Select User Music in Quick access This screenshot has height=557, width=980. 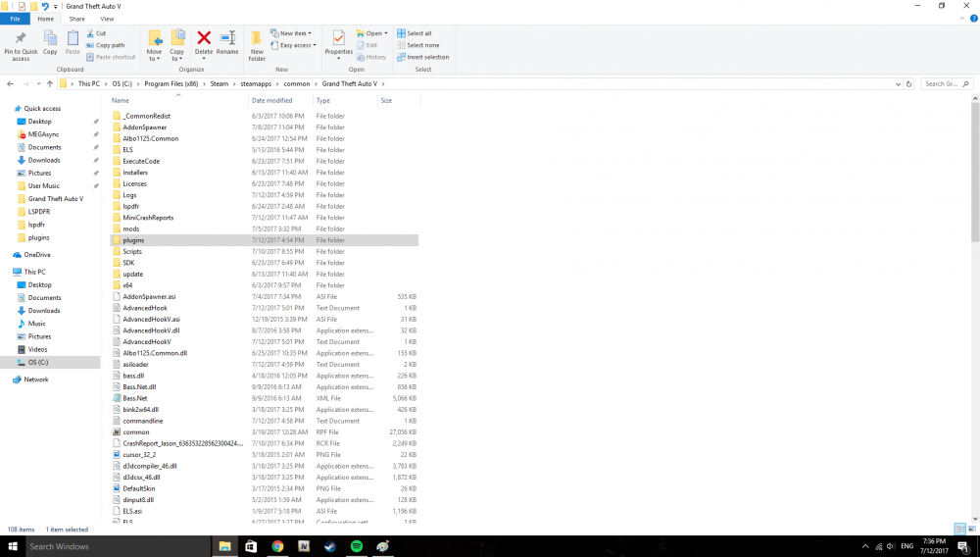(44, 185)
